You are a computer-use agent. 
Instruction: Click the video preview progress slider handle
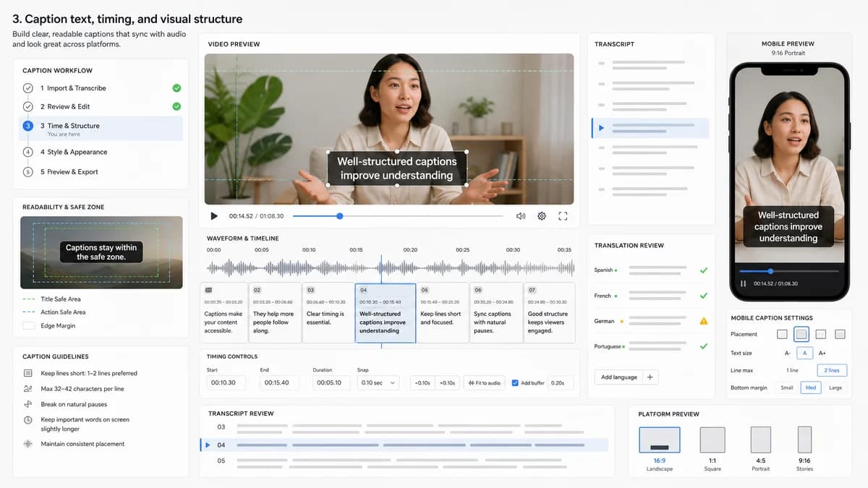click(x=339, y=215)
